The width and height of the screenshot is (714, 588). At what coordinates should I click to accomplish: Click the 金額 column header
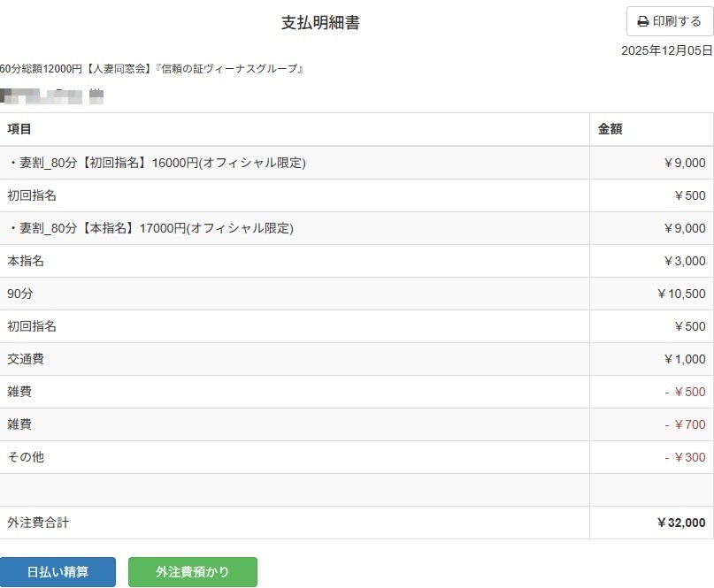(610, 129)
